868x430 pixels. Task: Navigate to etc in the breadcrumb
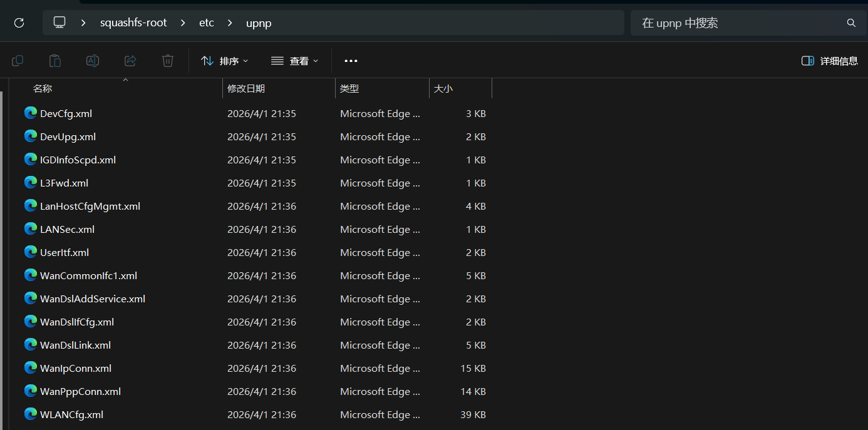(206, 23)
